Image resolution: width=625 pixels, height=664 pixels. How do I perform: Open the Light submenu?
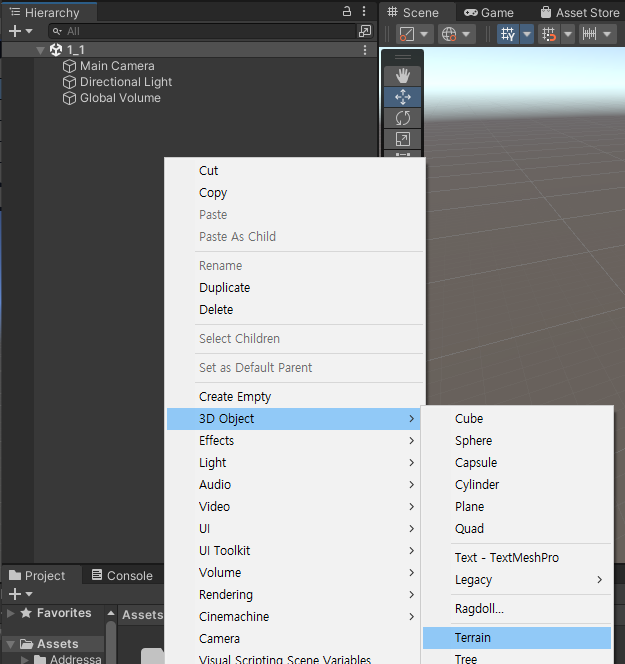(293, 463)
